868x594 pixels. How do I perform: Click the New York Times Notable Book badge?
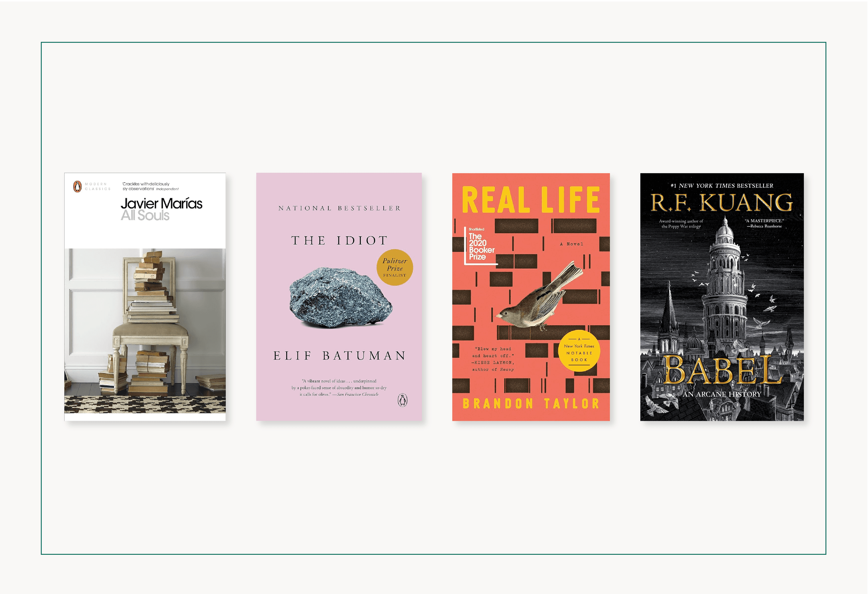coord(579,351)
